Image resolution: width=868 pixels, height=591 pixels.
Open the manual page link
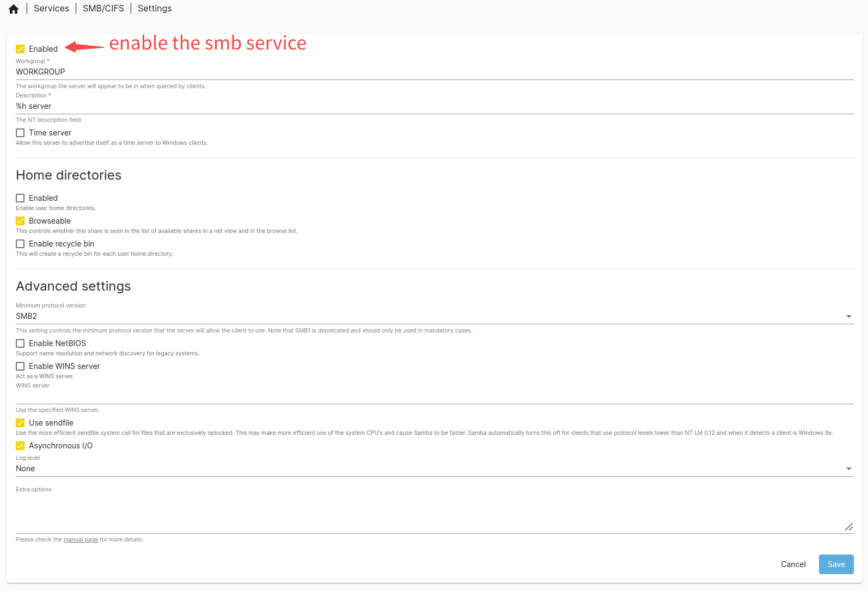point(81,540)
